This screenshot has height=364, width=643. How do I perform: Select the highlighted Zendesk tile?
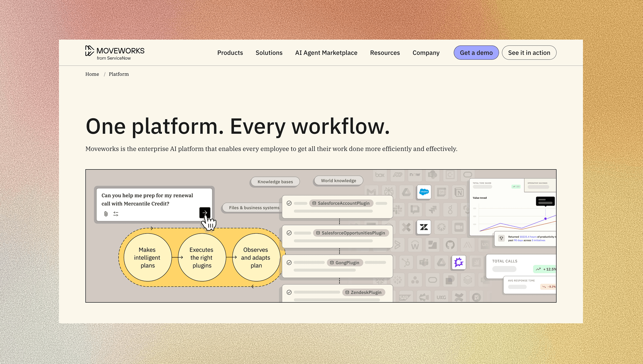[x=424, y=227]
